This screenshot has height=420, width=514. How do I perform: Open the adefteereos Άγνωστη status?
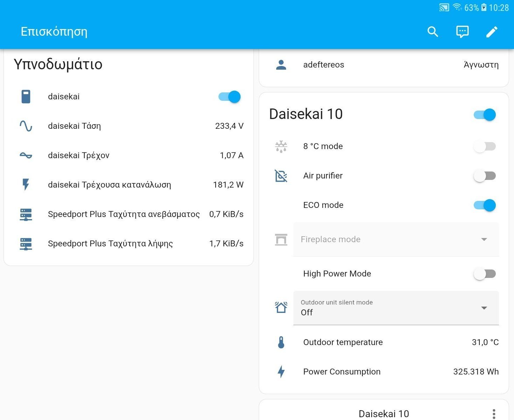pyautogui.click(x=481, y=65)
